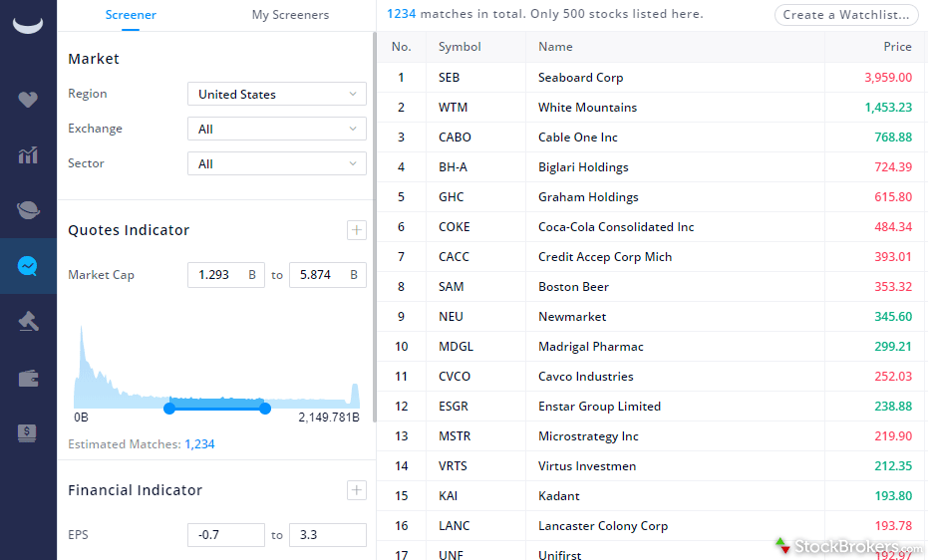This screenshot has height=560, width=928.
Task: Select the ESGR symbol cell
Action: 454,407
